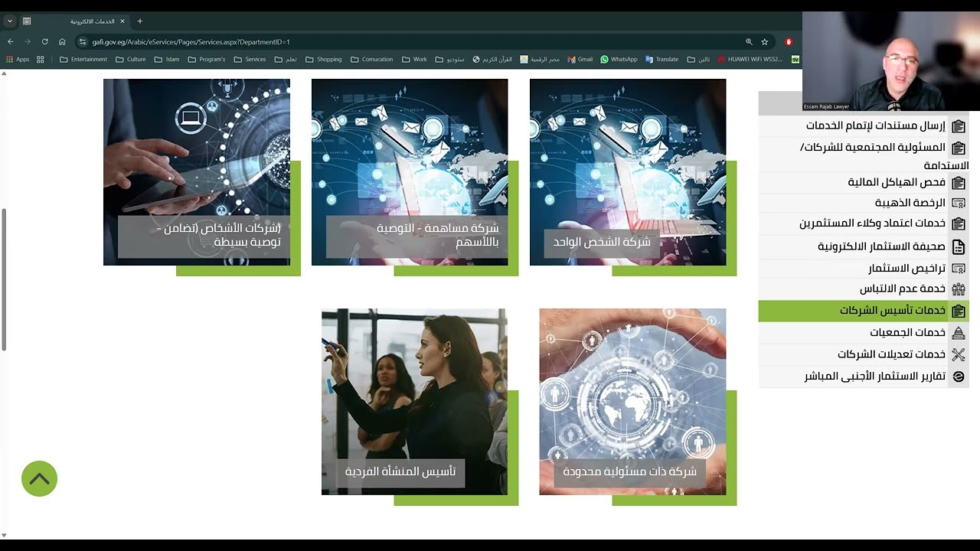Open a new browser tab
The height and width of the screenshot is (551, 980).
[x=139, y=21]
